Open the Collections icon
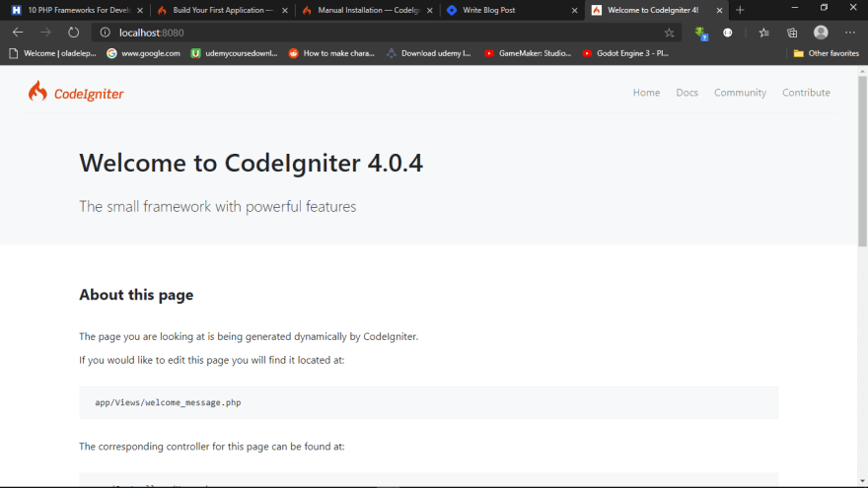 click(x=792, y=33)
